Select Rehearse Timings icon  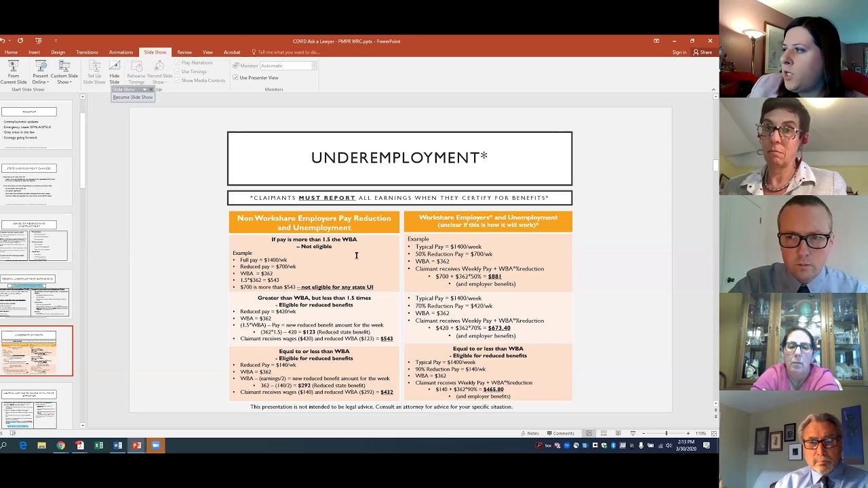click(x=136, y=72)
